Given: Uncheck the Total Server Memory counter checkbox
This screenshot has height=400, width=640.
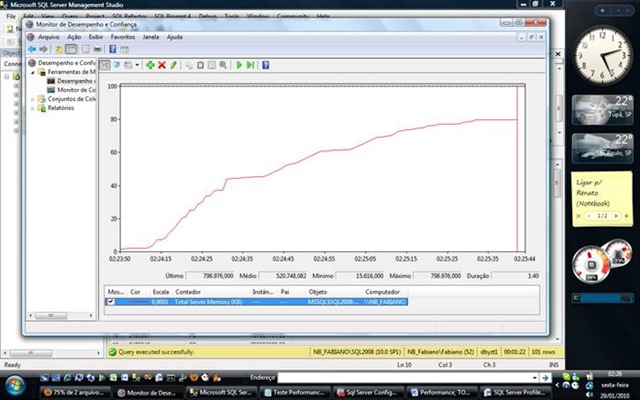Looking at the screenshot, I should pyautogui.click(x=111, y=301).
